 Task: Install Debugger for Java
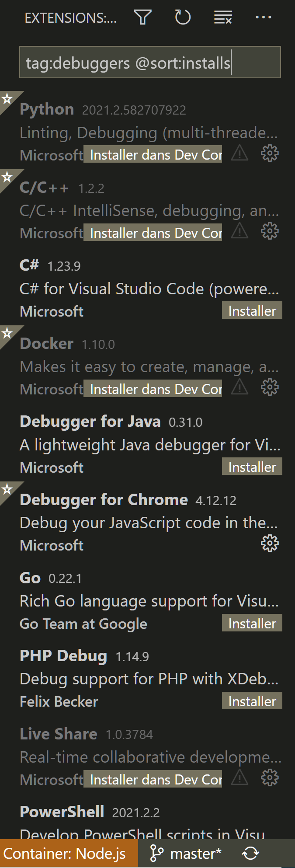pyautogui.click(x=252, y=466)
